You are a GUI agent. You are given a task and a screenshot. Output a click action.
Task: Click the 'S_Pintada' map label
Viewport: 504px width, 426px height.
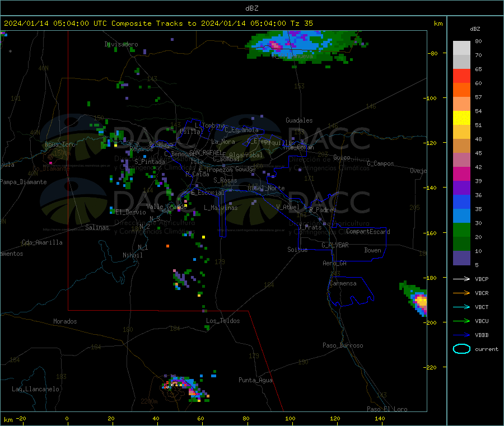pyautogui.click(x=150, y=162)
